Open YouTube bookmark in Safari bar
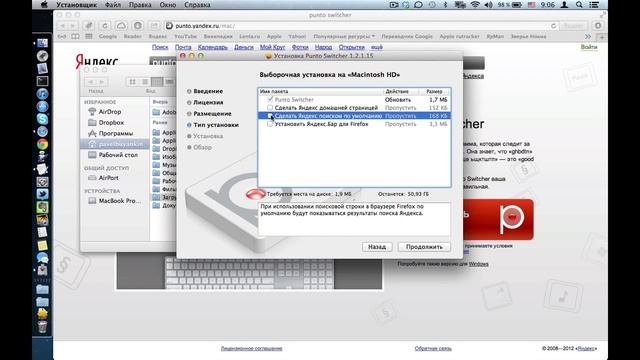Screen dimensions: 640x360 click(x=185, y=36)
